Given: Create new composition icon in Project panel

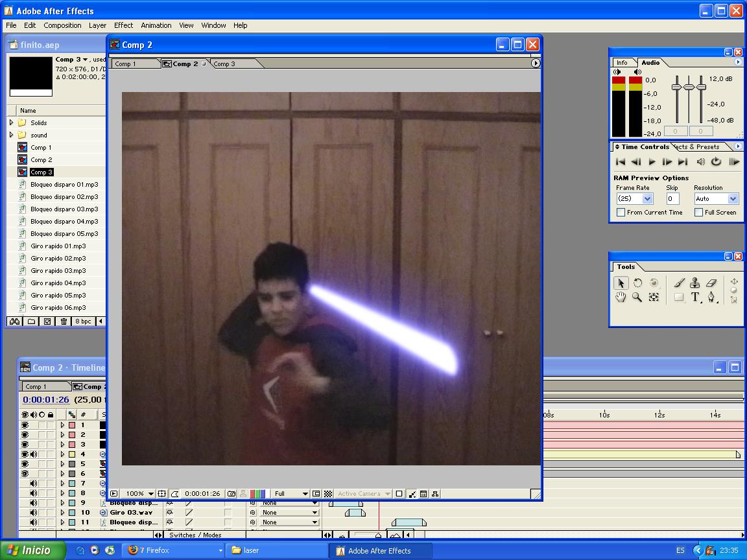Looking at the screenshot, I should point(47,321).
